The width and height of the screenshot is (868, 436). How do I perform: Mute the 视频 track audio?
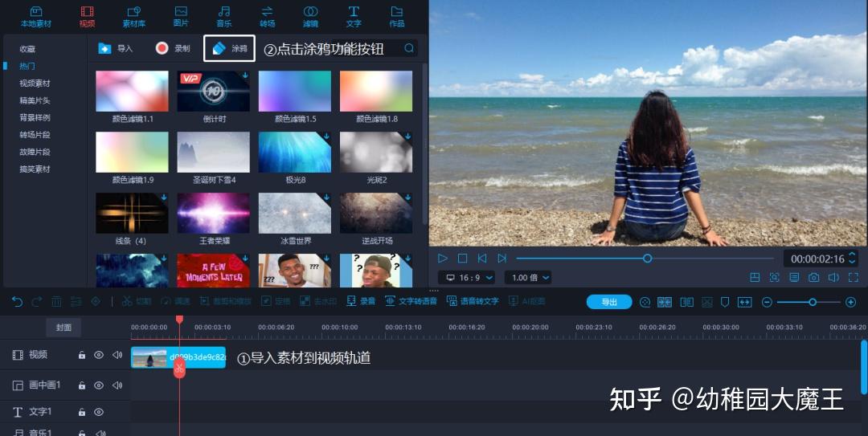(x=117, y=355)
